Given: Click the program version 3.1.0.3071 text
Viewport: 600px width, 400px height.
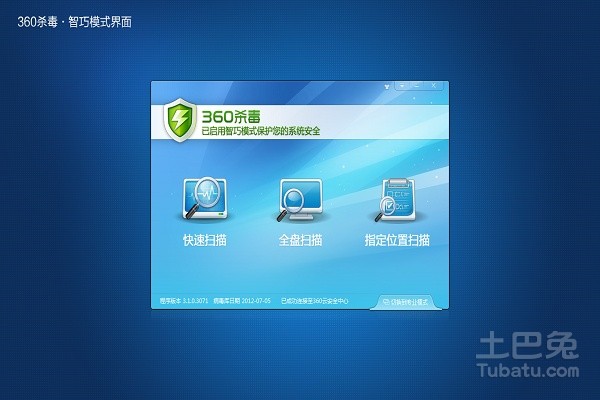Looking at the screenshot, I should point(184,301).
